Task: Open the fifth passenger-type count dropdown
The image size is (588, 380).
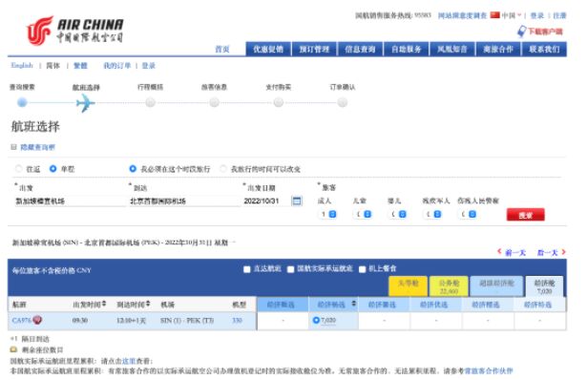Action: click(x=468, y=214)
